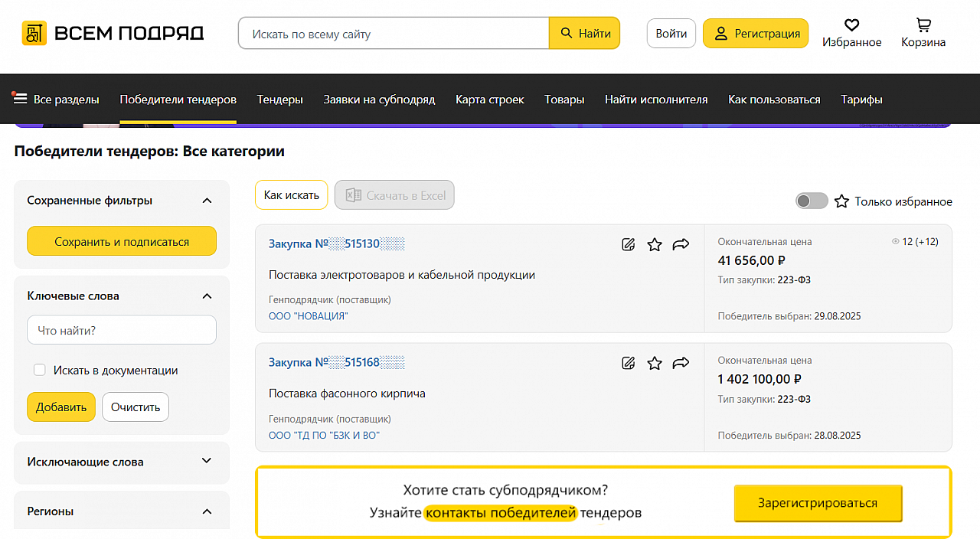Expand the Исключающие слова section
This screenshot has height=539, width=980.
(206, 461)
